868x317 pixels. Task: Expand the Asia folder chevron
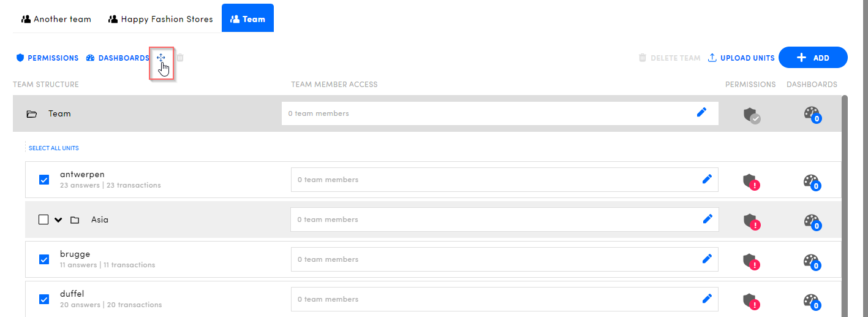(58, 220)
